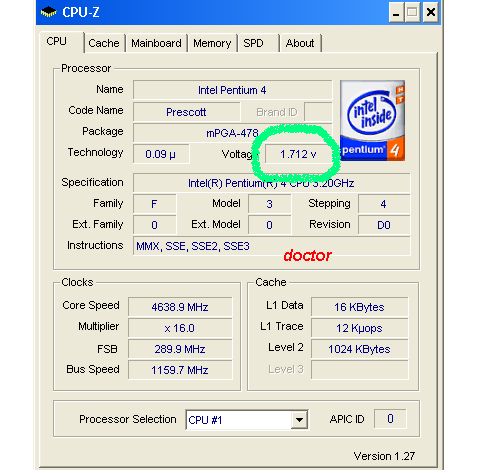
Task: Click the Level 2 cache 1024 KBytes field
Action: pos(359,349)
